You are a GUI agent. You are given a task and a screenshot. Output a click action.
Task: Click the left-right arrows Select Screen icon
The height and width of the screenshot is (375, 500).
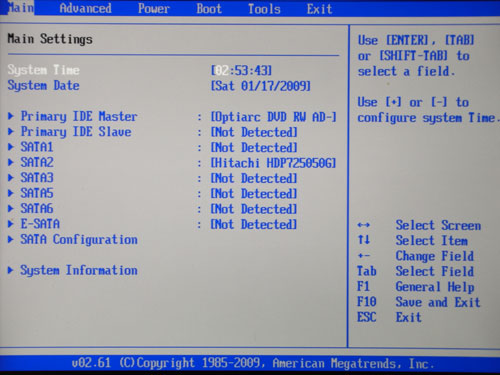(363, 225)
